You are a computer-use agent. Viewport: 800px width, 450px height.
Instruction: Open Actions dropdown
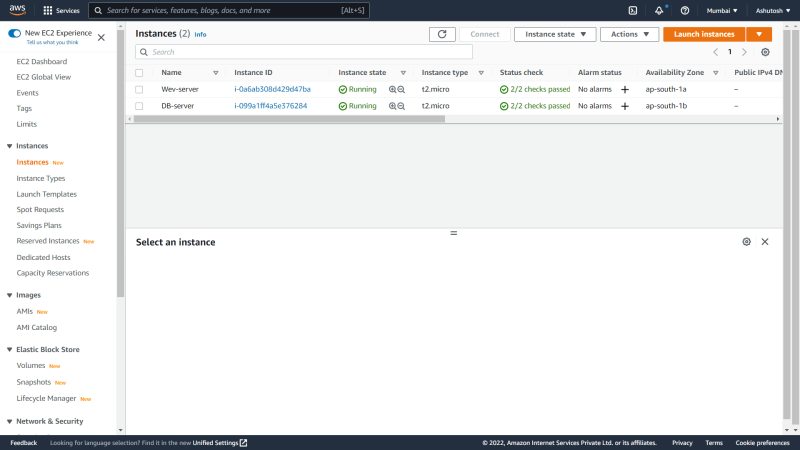(x=629, y=34)
